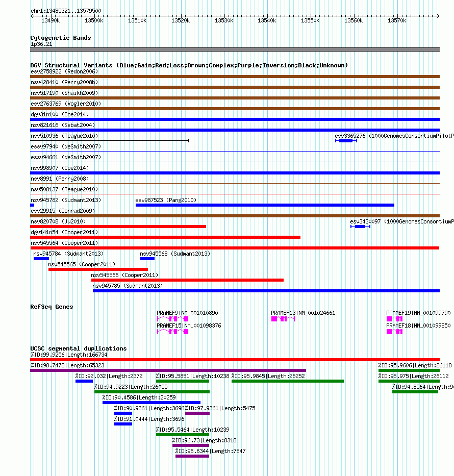Click nsv508137 (Teague2010) label

pyautogui.click(x=64, y=189)
